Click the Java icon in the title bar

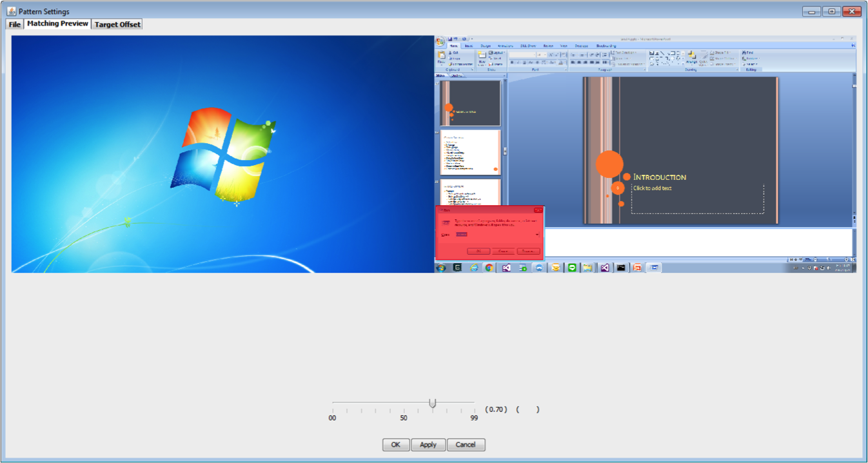pyautogui.click(x=11, y=12)
